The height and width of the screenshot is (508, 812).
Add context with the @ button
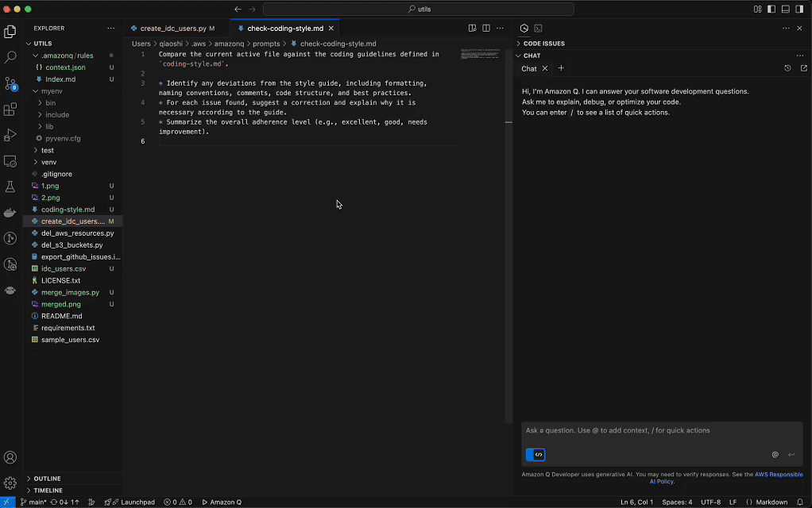(x=775, y=455)
